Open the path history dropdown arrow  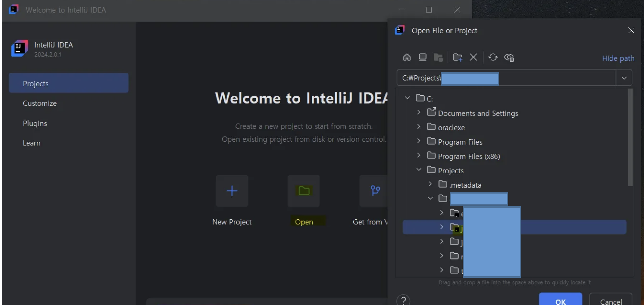click(x=624, y=78)
